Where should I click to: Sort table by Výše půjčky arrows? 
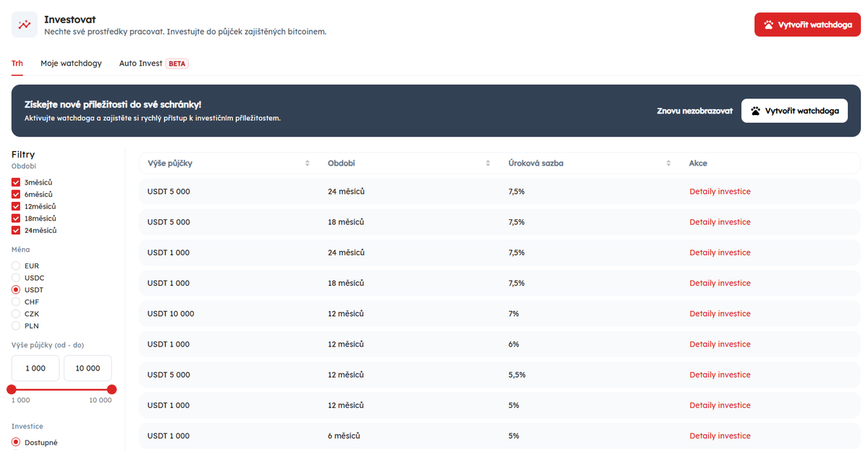tap(307, 164)
